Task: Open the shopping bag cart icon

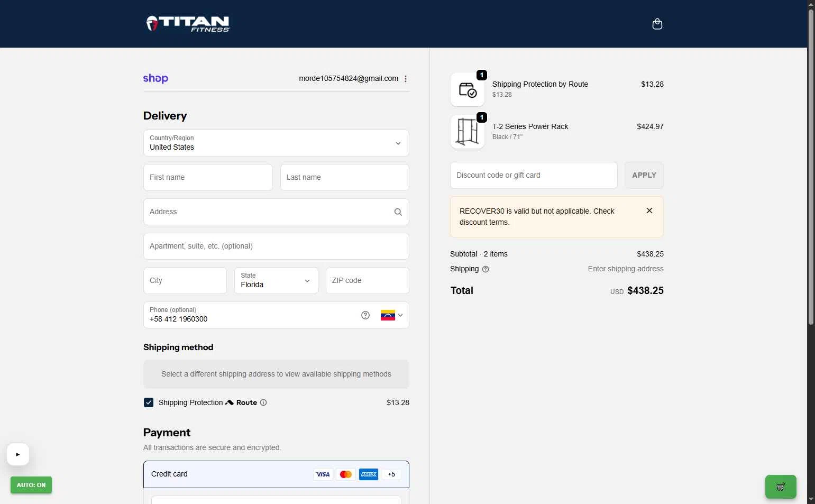Action: tap(657, 24)
